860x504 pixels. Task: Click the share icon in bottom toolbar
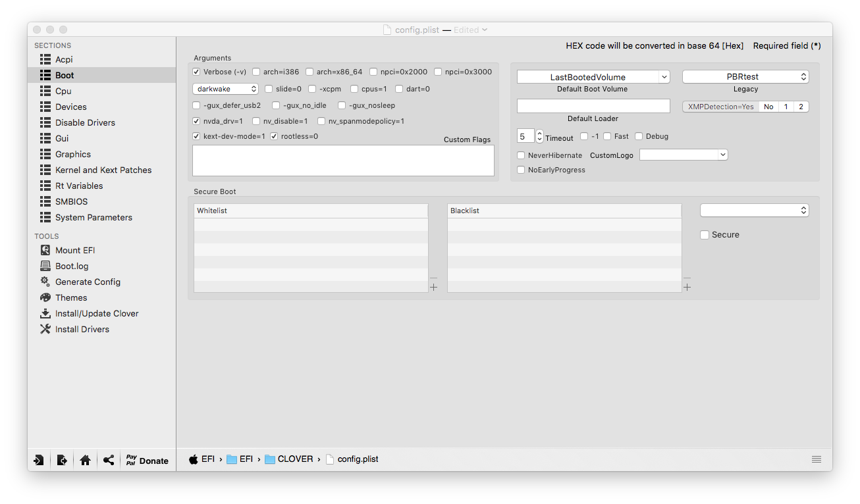[109, 461]
